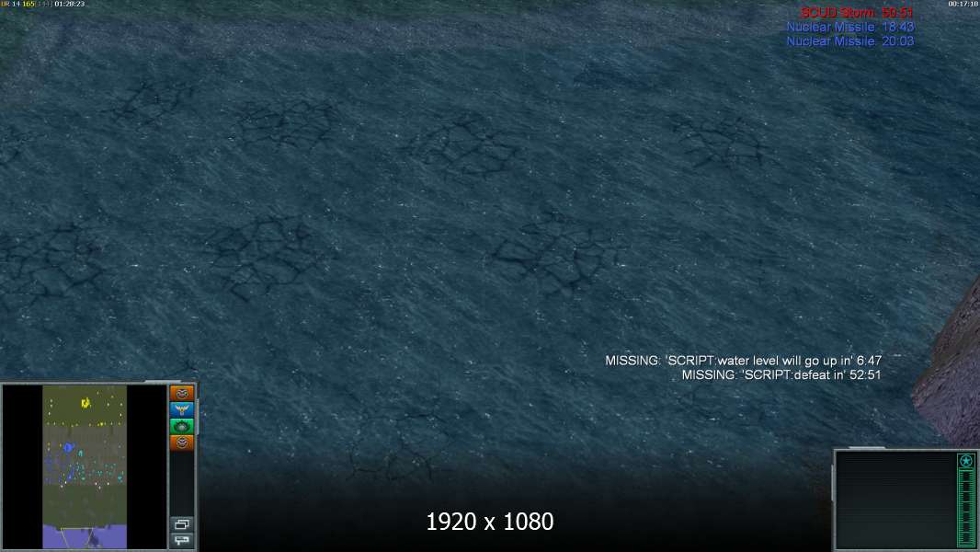
Task: Click the Nuclear Missile 20:03 timer
Action: [850, 41]
